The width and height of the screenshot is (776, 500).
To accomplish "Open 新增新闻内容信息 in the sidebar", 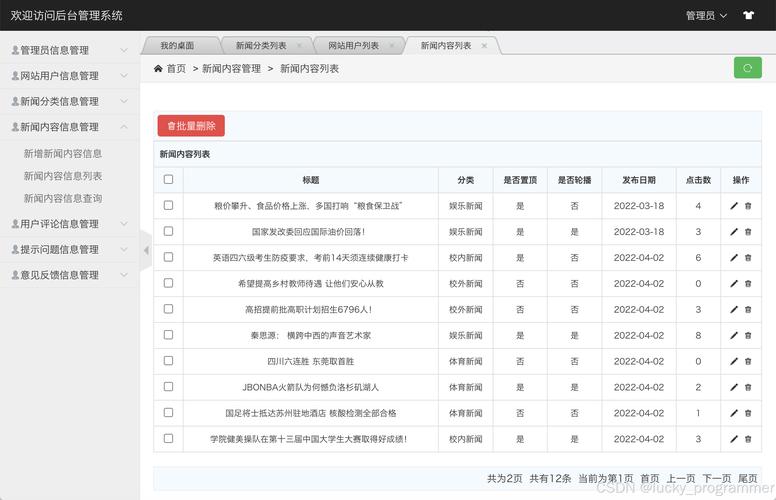I will (63, 153).
